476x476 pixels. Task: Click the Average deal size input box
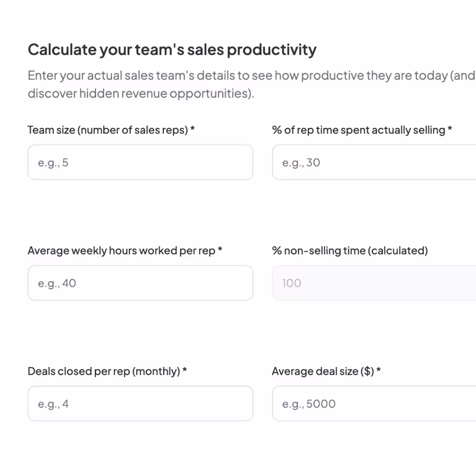click(x=374, y=404)
